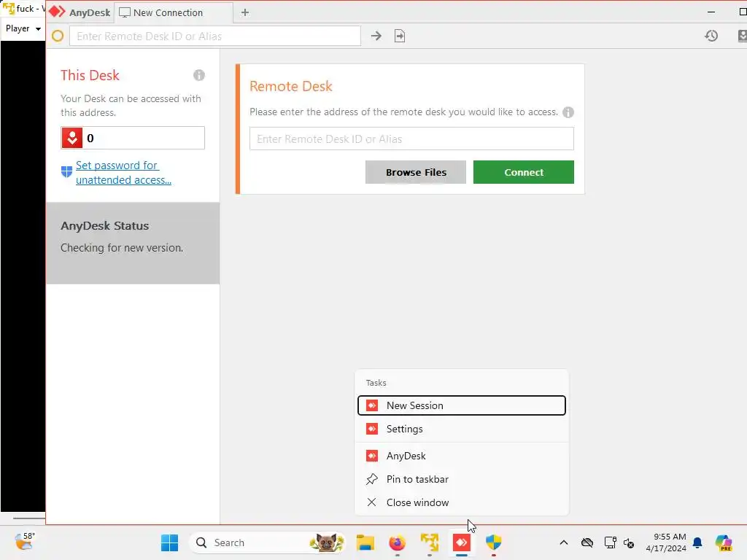Launch AnyDesk from the jump list
The image size is (747, 560).
[461, 456]
